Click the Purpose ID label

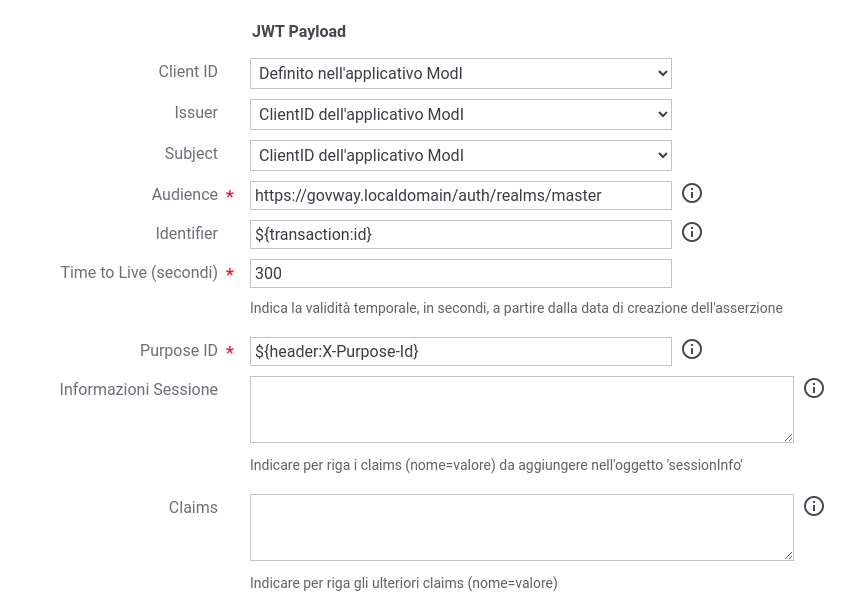[179, 350]
